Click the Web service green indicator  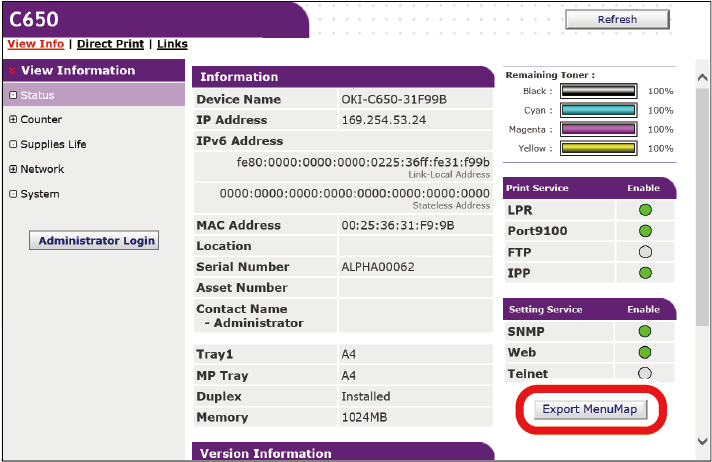[644, 352]
